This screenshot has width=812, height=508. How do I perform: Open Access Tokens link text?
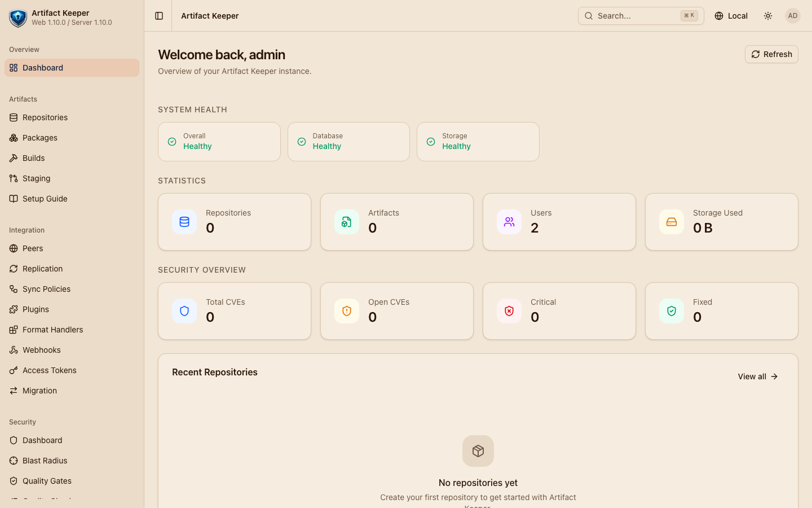point(49,370)
